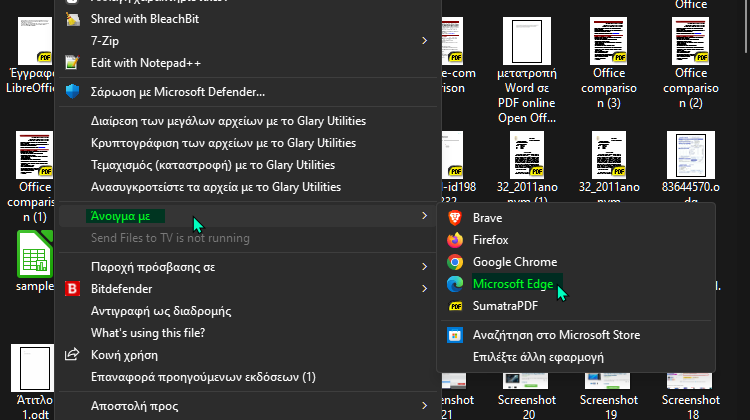Screen dimensions: 750x420
Task: Open the Άνοιγμα με menu entry
Action: pos(248,216)
